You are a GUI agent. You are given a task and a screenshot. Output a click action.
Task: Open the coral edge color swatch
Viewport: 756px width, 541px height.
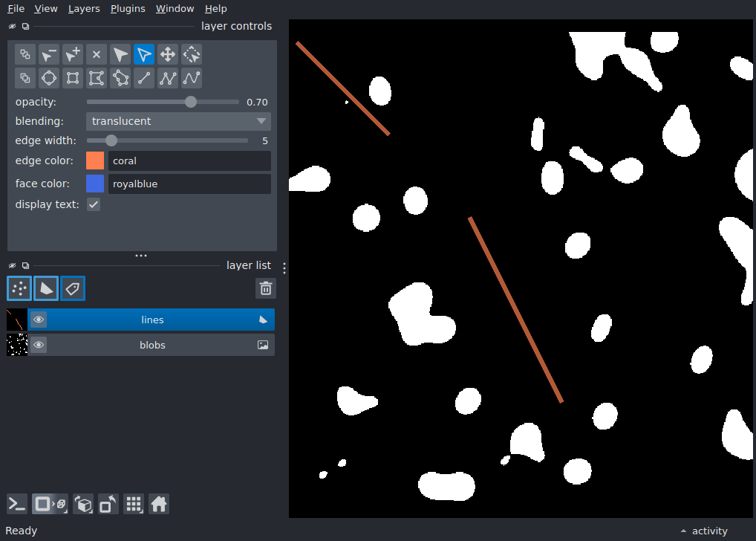(95, 161)
